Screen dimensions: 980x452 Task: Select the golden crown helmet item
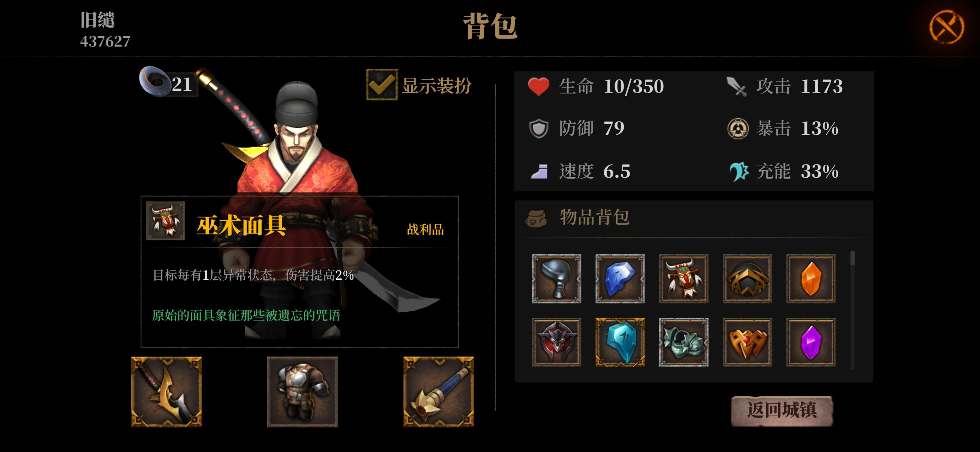tap(747, 279)
